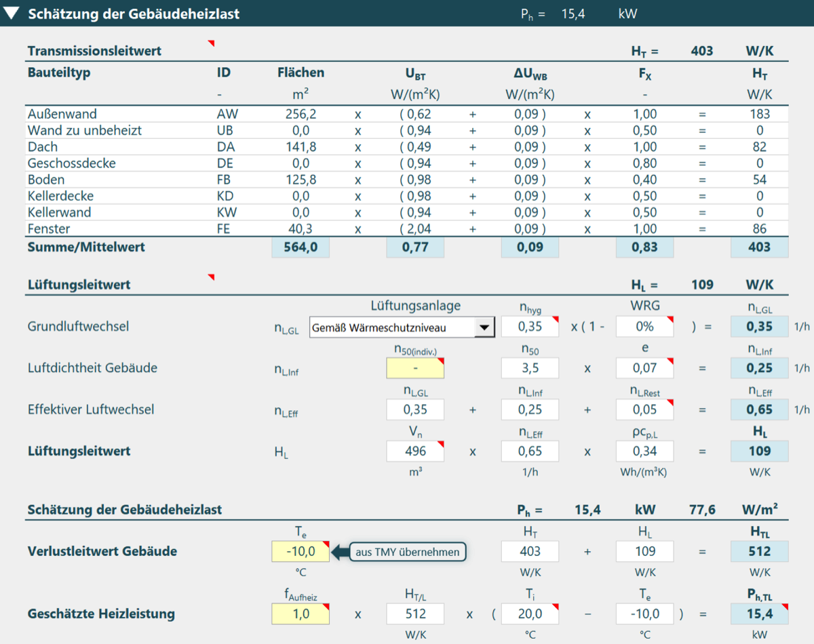Select the Geschossdecke F_X factor 0,80

[644, 163]
